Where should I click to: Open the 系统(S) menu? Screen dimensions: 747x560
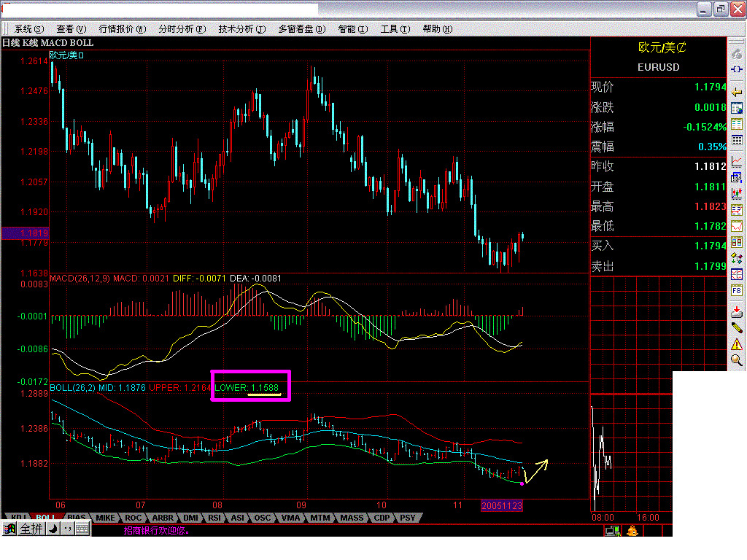29,29
